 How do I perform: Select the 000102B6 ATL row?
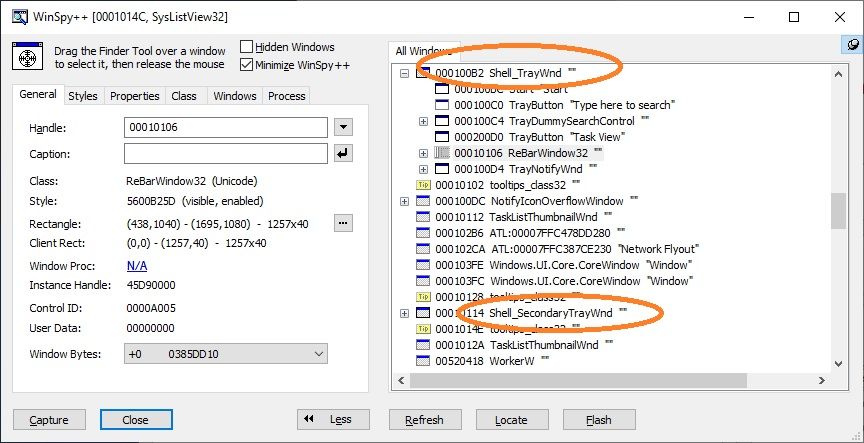531,233
